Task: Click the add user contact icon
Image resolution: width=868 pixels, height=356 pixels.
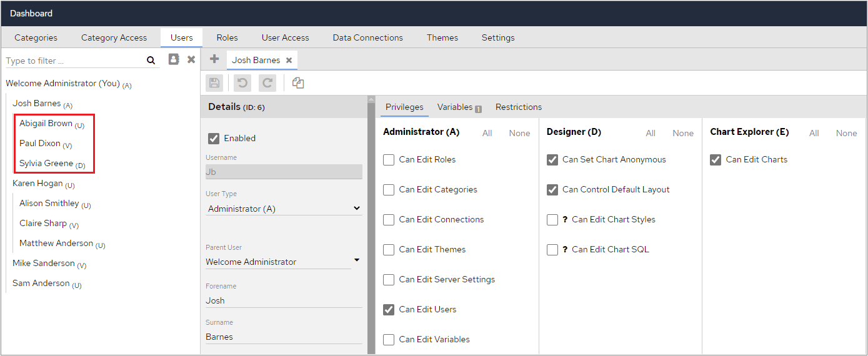Action: pyautogui.click(x=174, y=59)
